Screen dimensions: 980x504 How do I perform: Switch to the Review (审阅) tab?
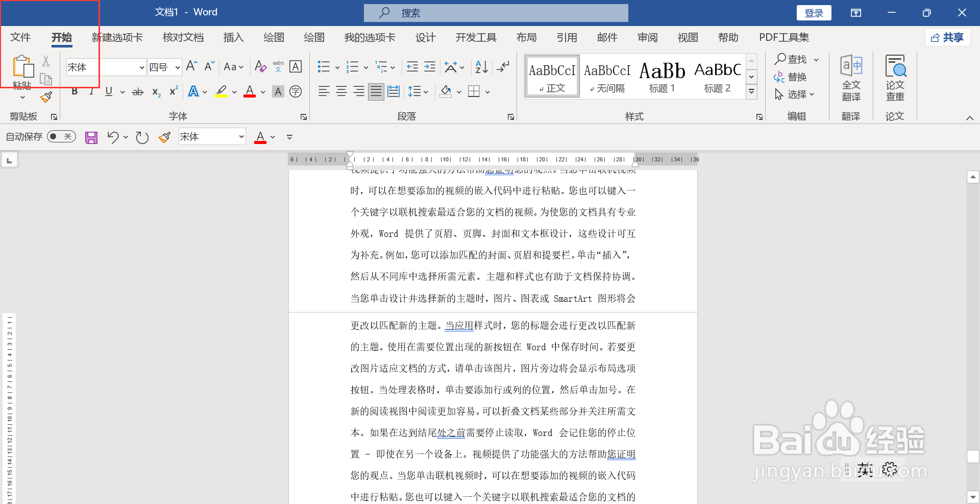pyautogui.click(x=647, y=37)
